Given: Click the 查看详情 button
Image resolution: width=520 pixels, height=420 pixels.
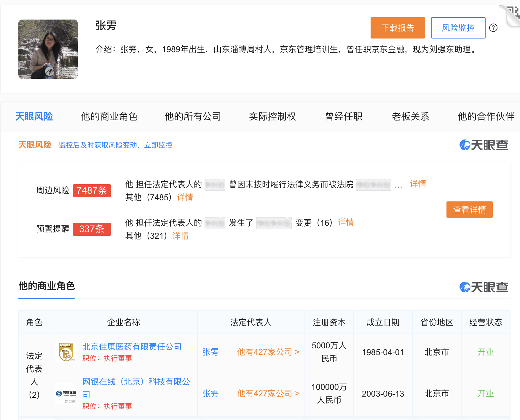Looking at the screenshot, I should [469, 210].
